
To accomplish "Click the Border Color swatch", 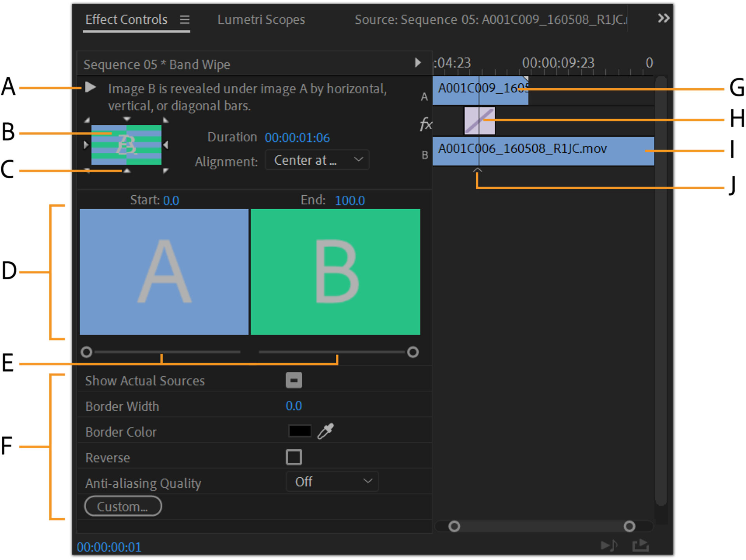I will coord(299,431).
